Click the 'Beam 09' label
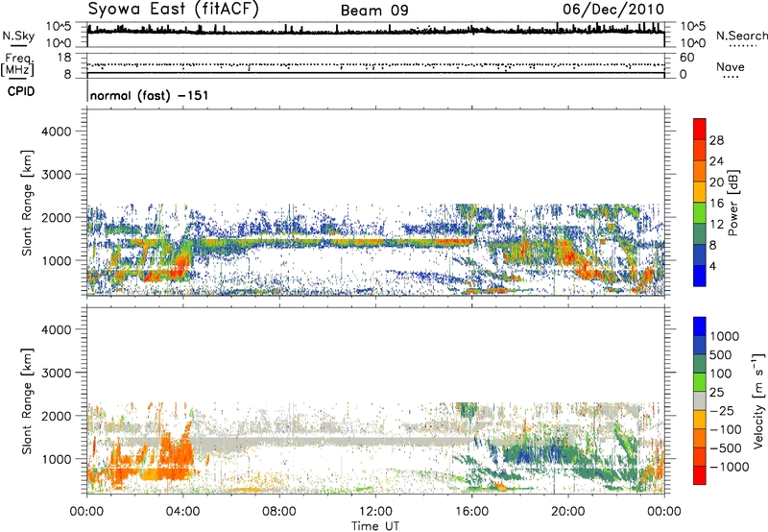The image size is (768, 532). (x=374, y=11)
